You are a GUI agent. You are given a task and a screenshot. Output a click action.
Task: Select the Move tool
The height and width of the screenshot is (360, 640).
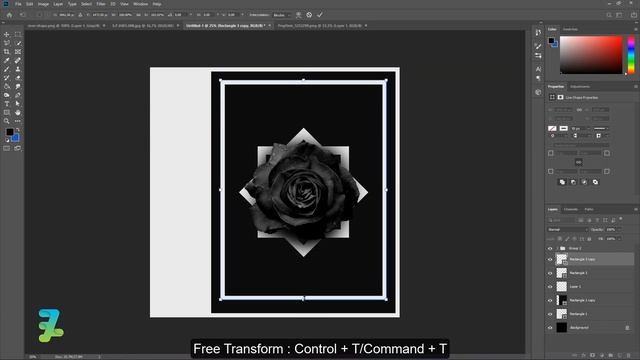click(x=7, y=35)
